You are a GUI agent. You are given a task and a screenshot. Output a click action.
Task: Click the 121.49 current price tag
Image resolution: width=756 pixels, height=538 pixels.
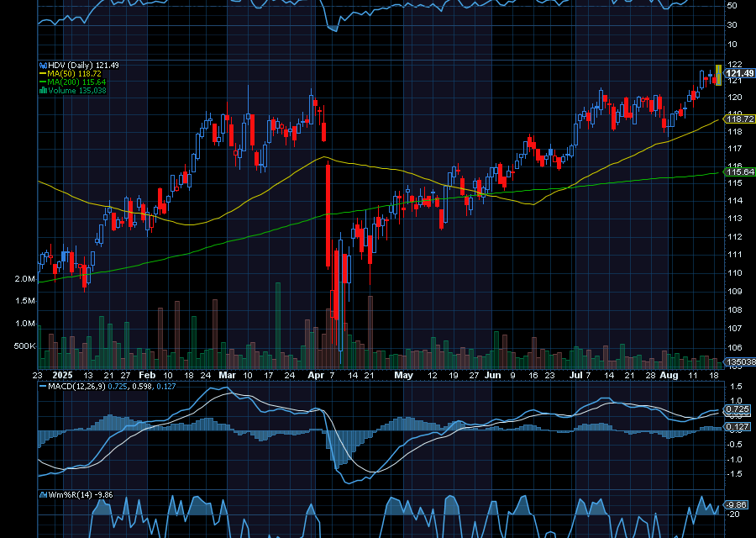[x=739, y=73]
